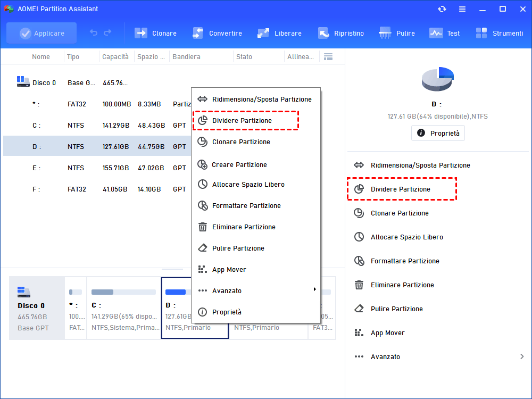Click the D: pie chart icon
The image size is (532, 399).
[x=438, y=79]
